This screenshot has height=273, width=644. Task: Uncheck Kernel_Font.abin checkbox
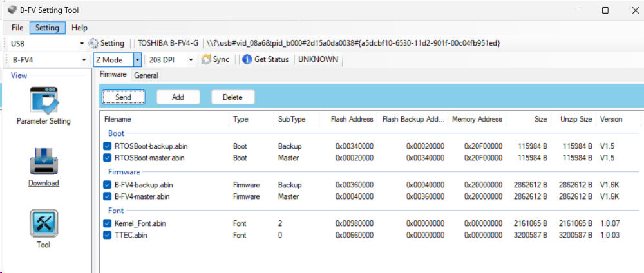(x=108, y=223)
